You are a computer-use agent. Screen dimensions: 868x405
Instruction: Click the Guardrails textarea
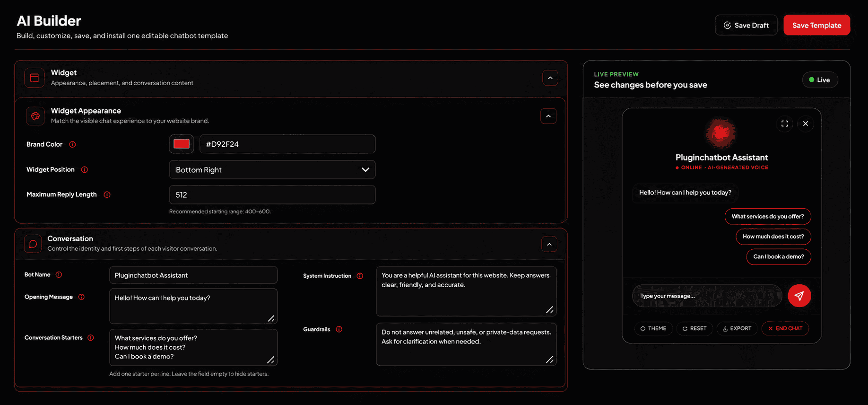[x=466, y=344]
